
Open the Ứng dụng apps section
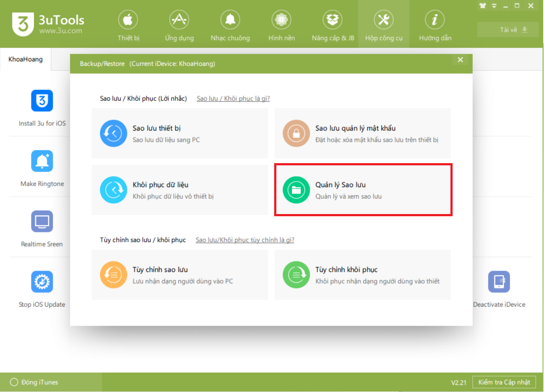(x=179, y=25)
